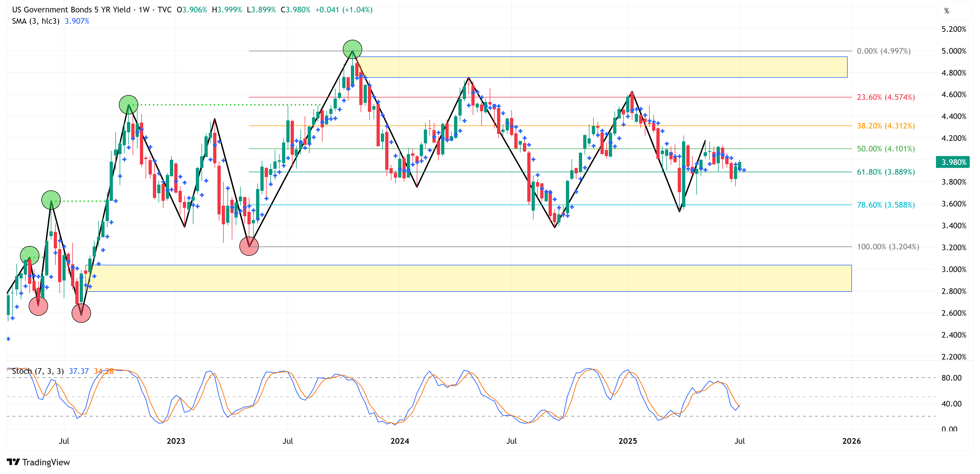Select the upper yellow rectangle zone
980x474 pixels.
pyautogui.click(x=609, y=67)
